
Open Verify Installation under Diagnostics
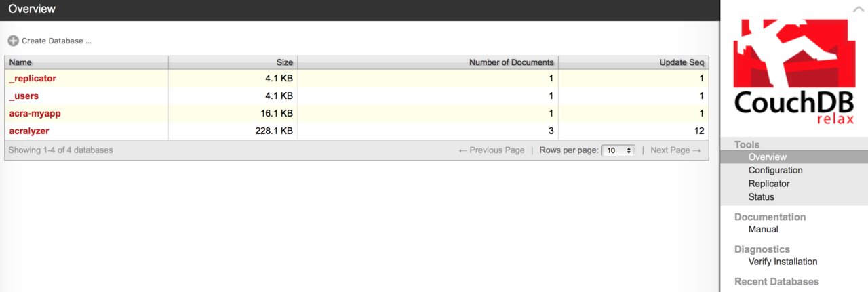783,262
